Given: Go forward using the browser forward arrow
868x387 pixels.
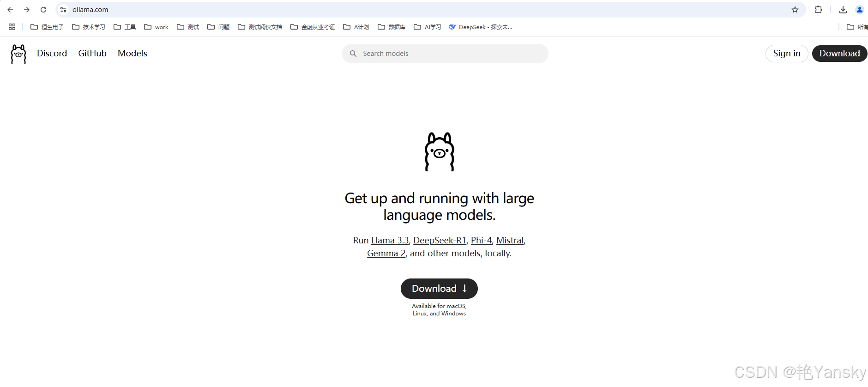Looking at the screenshot, I should coord(27,10).
